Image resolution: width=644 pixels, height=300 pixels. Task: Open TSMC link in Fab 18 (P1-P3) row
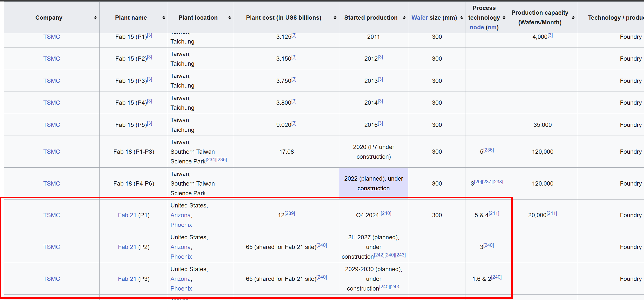52,152
